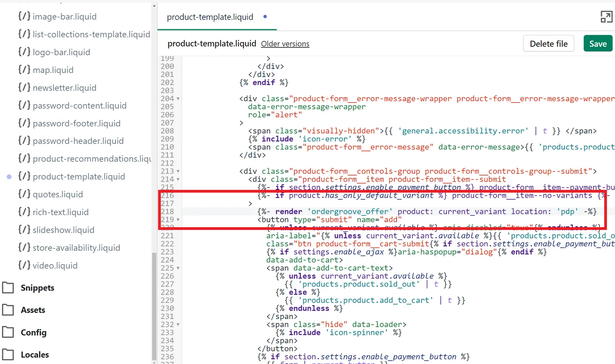Click line number 221 in the gutter
Viewport: 615px width, 364px height.
tap(167, 236)
